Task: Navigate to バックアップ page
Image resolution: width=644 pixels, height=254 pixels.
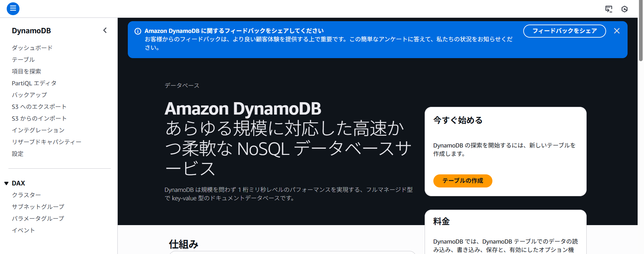Action: pos(30,95)
